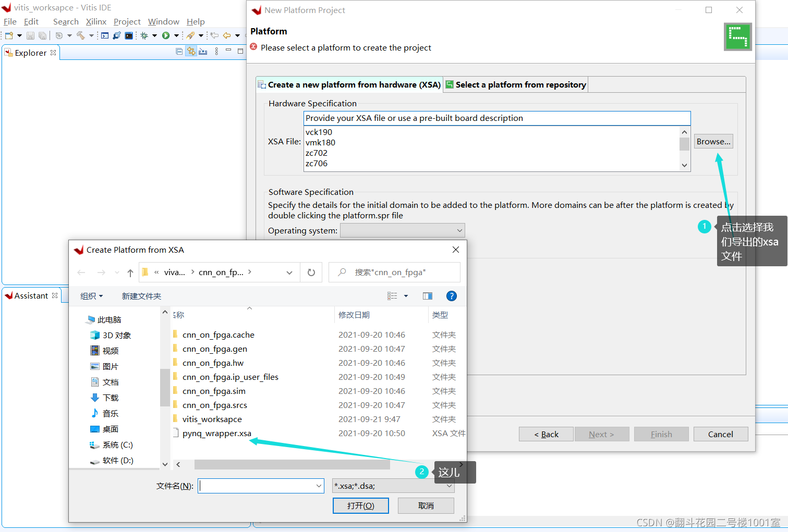Viewport: 788px width, 532px height.
Task: Open the dropdown next to New icon
Action: click(x=20, y=35)
